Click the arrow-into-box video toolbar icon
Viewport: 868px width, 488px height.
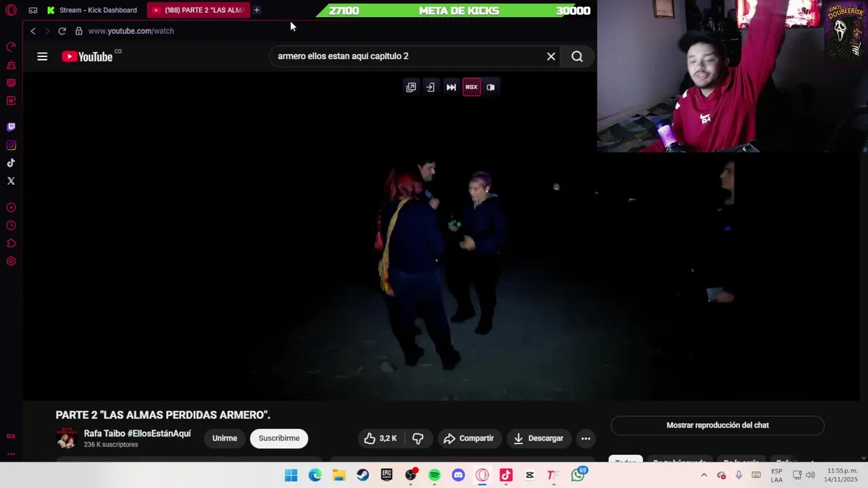point(430,87)
